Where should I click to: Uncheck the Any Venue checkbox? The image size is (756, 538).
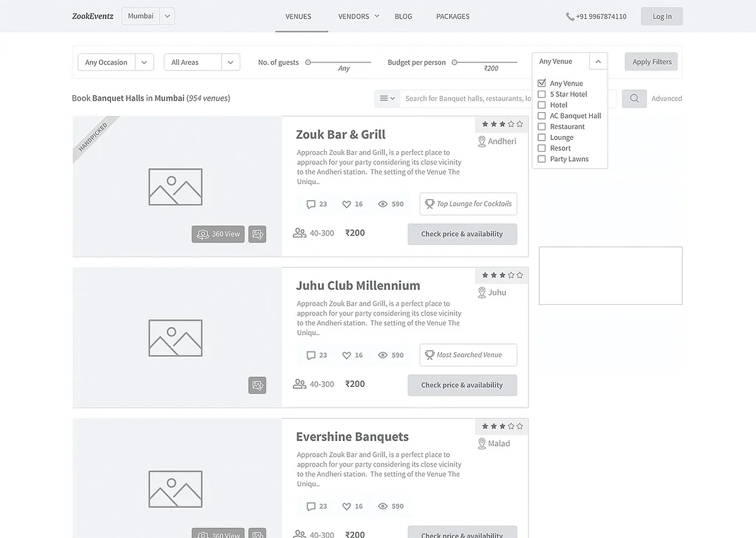(541, 83)
